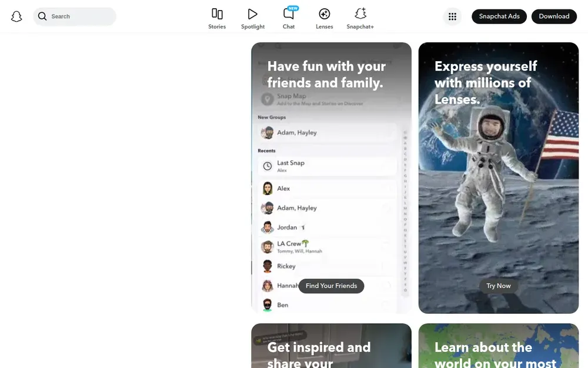
Task: Click the Find Your Friends button
Action: [x=332, y=286]
